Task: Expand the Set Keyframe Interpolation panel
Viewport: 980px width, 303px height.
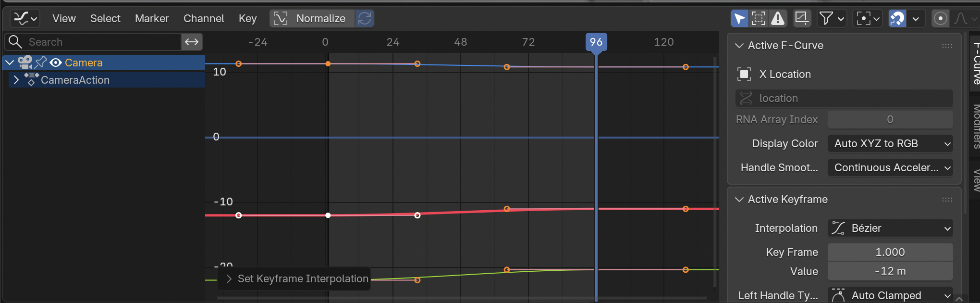Action: click(229, 279)
